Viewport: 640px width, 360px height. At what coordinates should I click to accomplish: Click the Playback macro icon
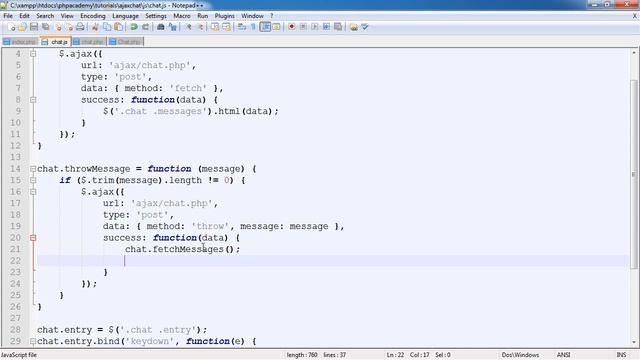point(315,27)
